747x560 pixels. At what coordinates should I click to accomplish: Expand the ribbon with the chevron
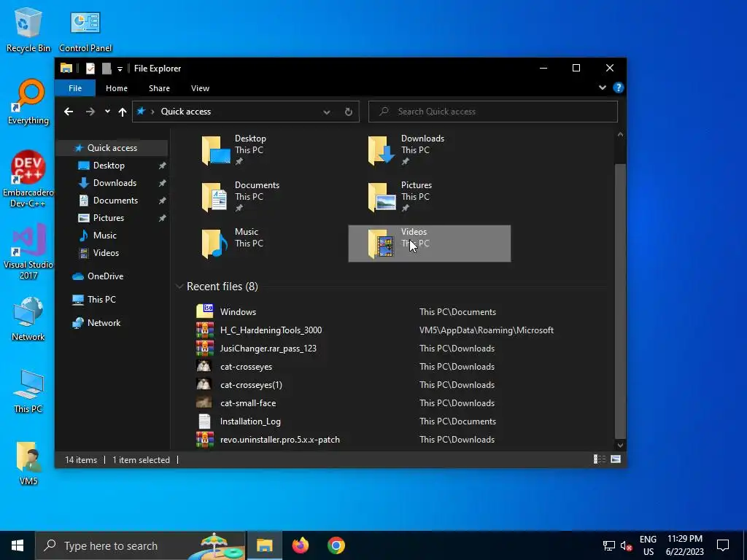tap(602, 87)
